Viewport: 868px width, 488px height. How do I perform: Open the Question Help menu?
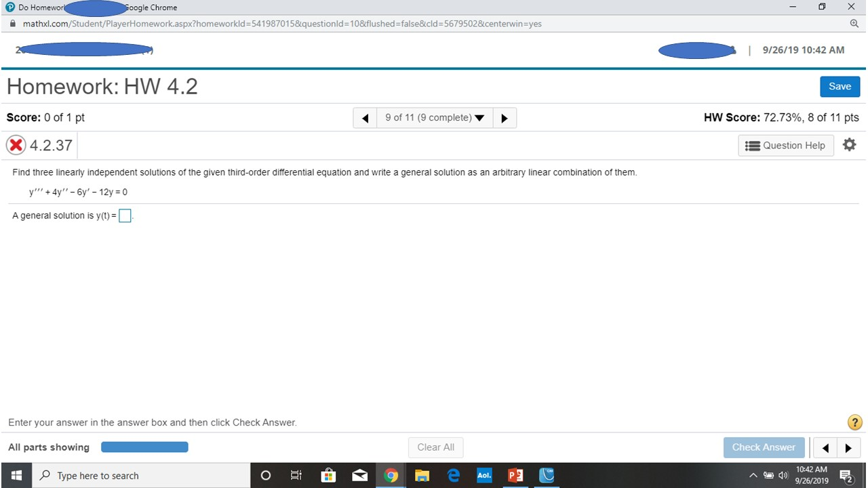785,145
